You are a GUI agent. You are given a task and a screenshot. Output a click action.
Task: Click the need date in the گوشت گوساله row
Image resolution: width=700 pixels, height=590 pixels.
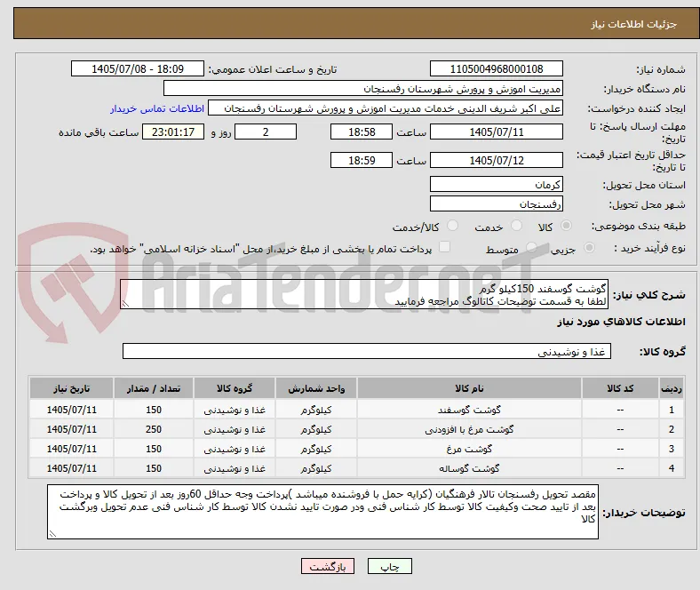pyautogui.click(x=71, y=468)
